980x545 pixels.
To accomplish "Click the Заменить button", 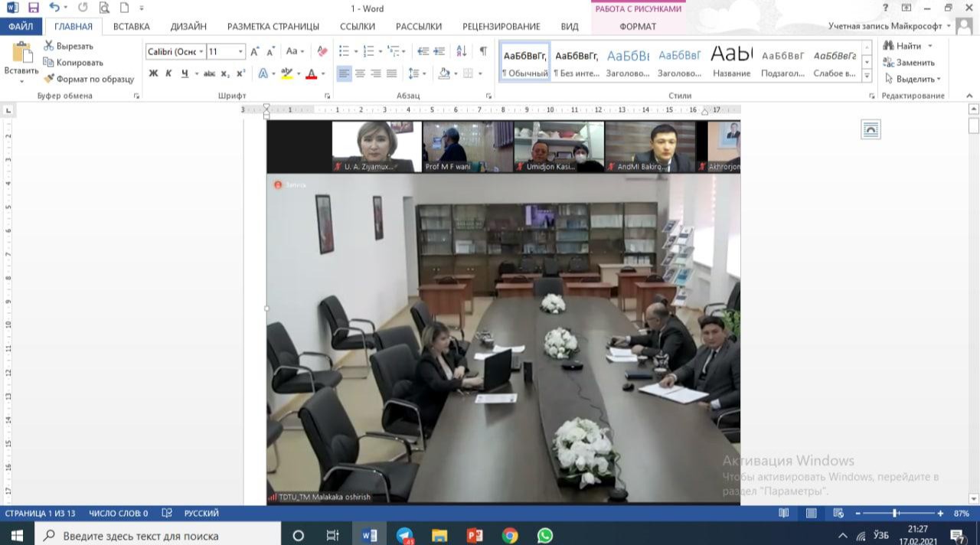I will point(909,63).
